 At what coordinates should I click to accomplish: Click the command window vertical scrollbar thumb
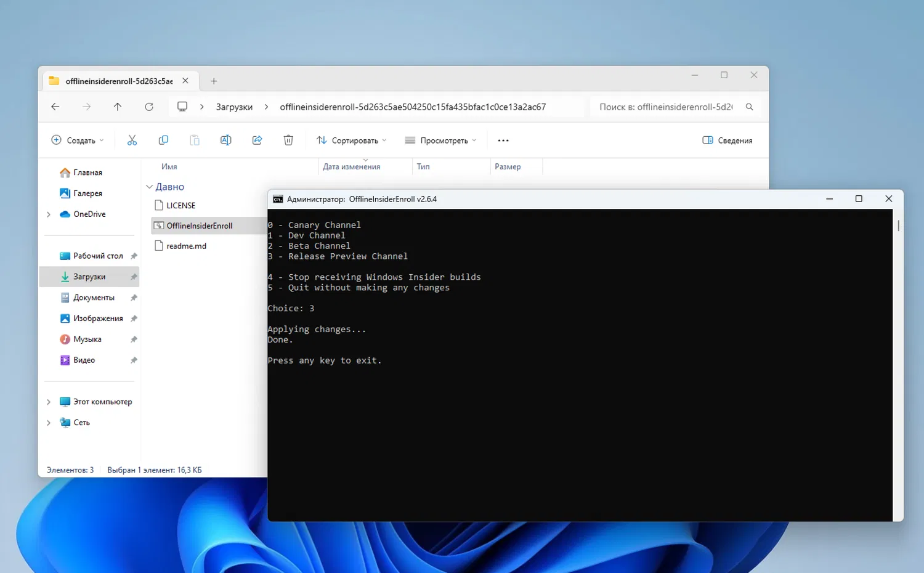(x=899, y=226)
